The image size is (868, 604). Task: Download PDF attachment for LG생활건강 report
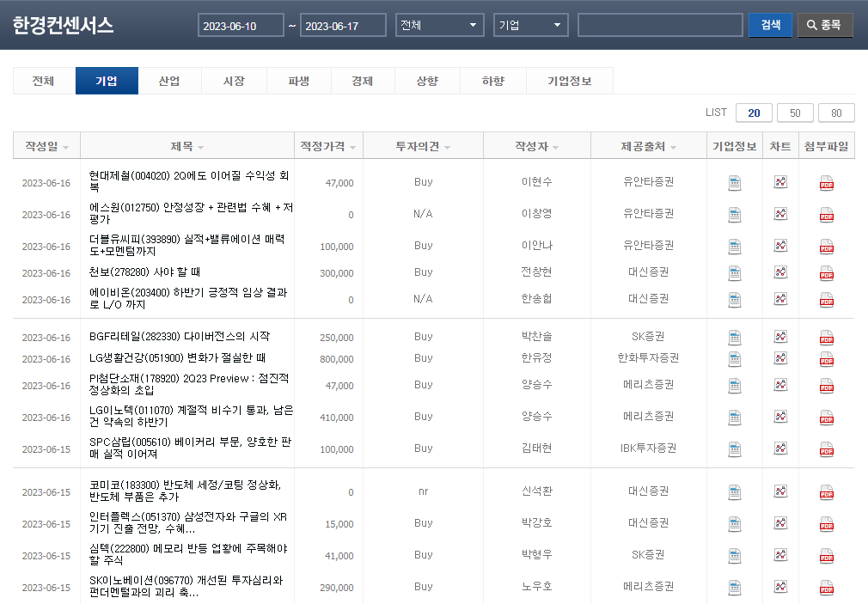pos(827,359)
